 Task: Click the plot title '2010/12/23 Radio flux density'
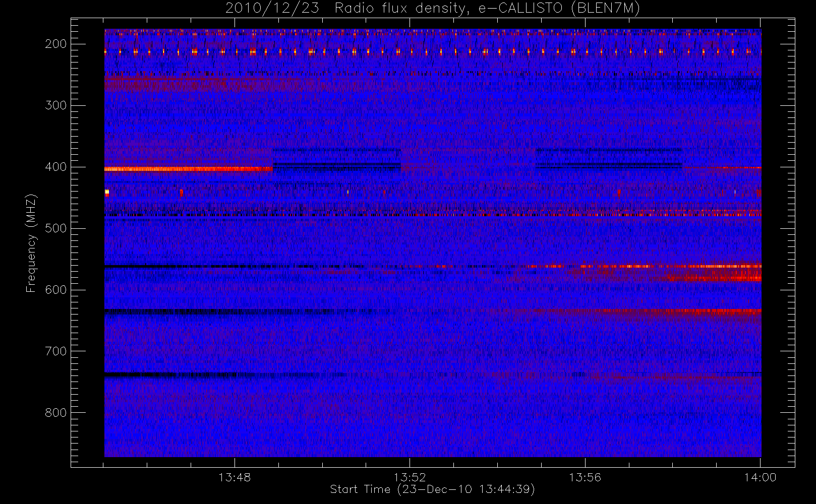tap(433, 8)
